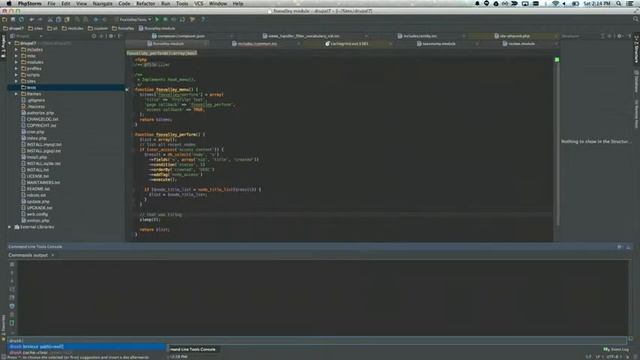Open the File menu
Viewport: 640px width, 360px height.
[x=51, y=4]
